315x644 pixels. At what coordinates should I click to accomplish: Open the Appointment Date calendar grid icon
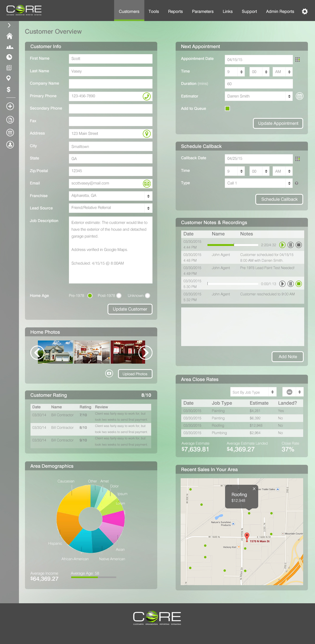click(297, 60)
